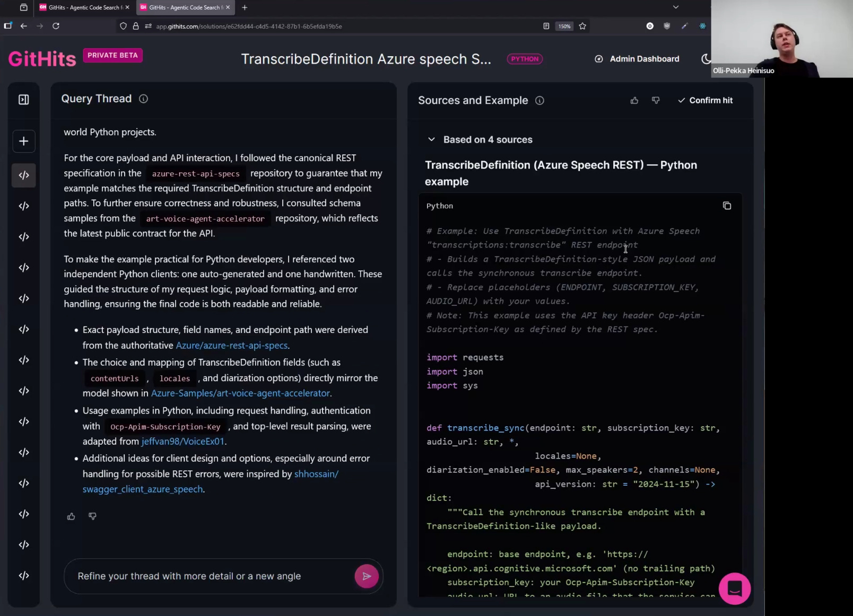Open jeffvan98/VoiceEx01 link
The height and width of the screenshot is (616, 853).
pyautogui.click(x=183, y=441)
